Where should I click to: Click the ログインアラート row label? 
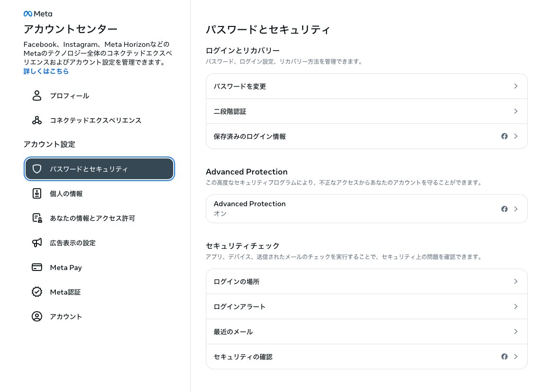coord(239,306)
